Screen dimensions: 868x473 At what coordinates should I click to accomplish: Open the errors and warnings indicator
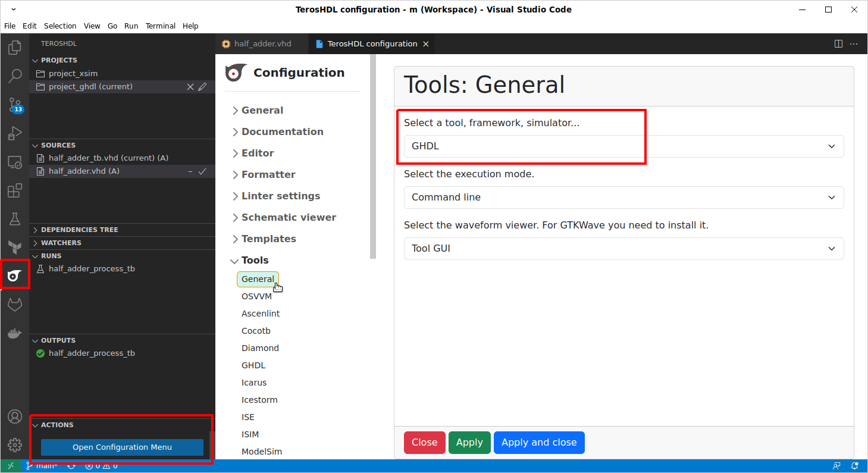point(101,466)
